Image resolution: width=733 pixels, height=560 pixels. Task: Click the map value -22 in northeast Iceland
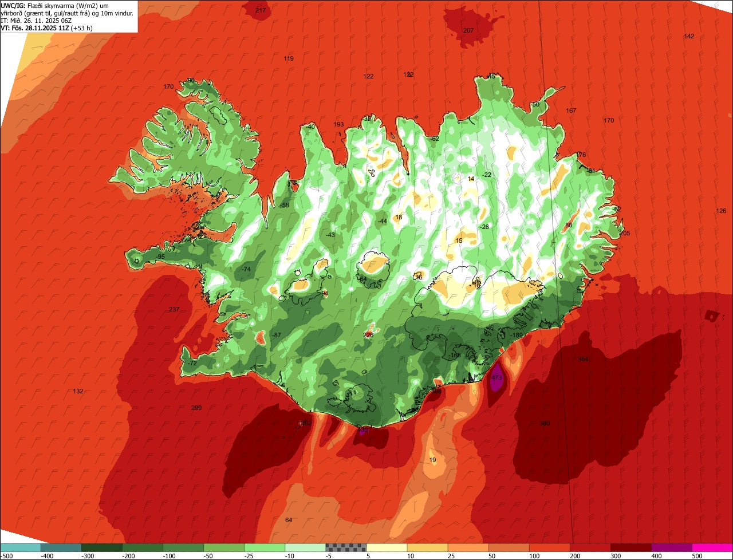487,175
